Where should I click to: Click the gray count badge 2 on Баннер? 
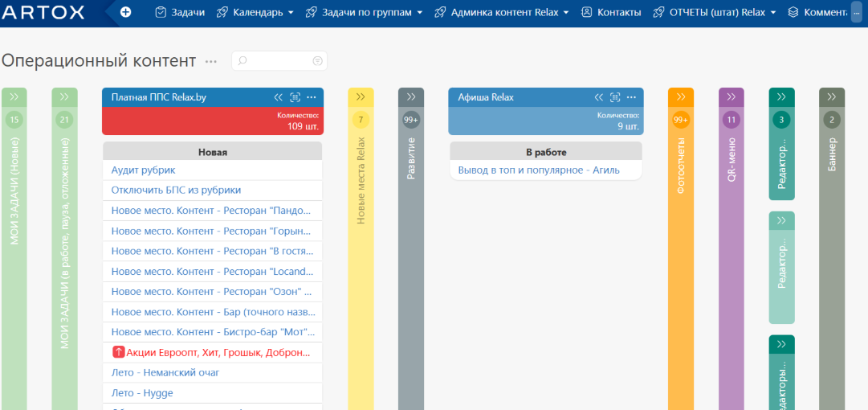832,120
